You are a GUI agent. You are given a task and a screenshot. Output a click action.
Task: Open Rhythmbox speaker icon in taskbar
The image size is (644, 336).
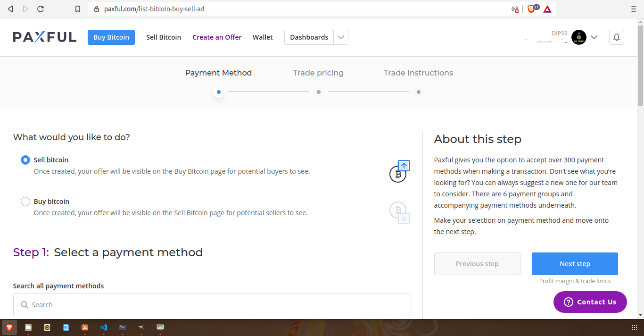click(47, 327)
